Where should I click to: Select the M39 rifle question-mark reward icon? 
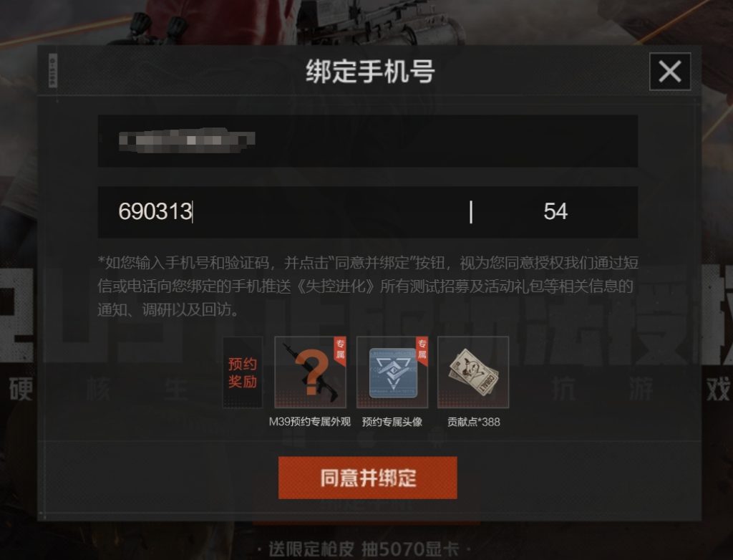coord(310,372)
